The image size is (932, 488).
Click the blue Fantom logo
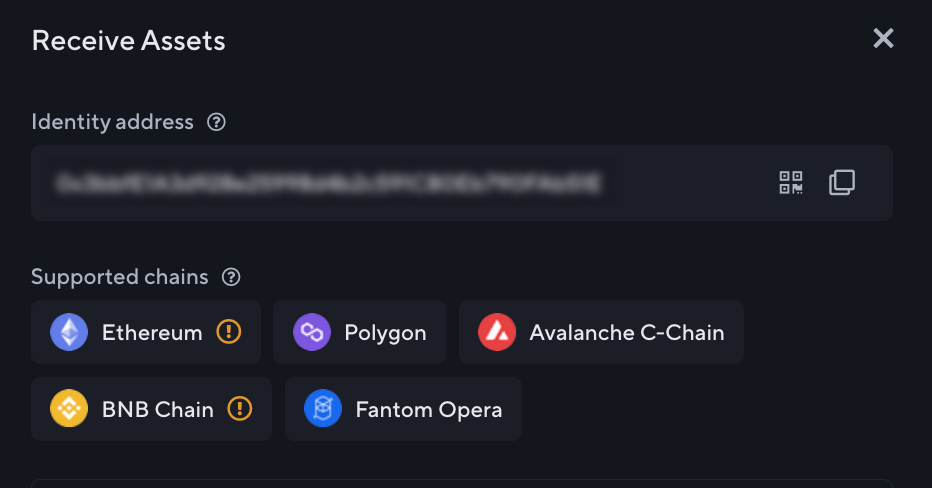(x=323, y=409)
